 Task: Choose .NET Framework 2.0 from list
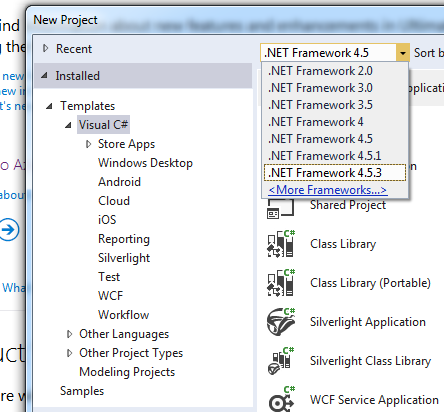coord(335,71)
